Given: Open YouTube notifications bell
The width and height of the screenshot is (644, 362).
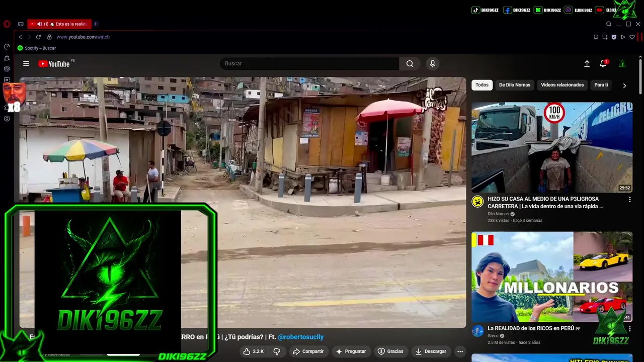Looking at the screenshot, I should [603, 64].
